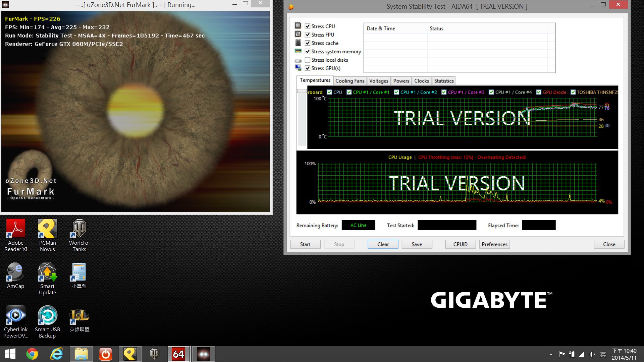Open File Explorer from the taskbar
The height and width of the screenshot is (362, 644).
(81, 354)
